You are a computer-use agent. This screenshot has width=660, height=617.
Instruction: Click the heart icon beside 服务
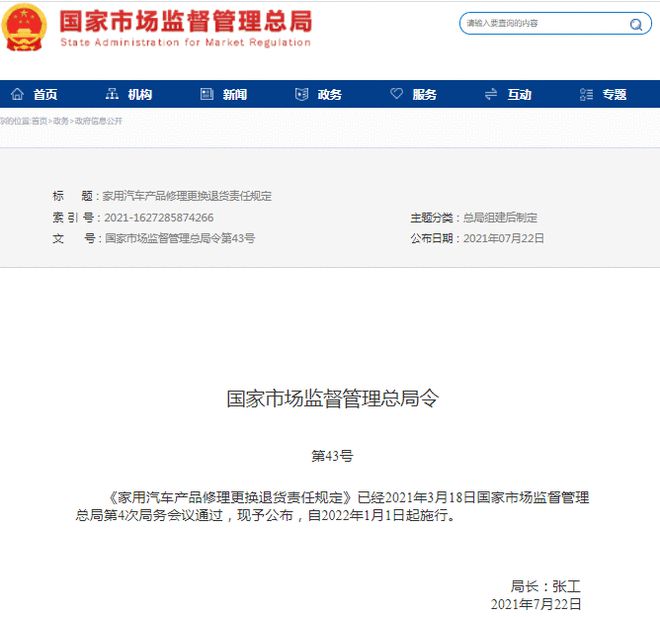point(397,93)
